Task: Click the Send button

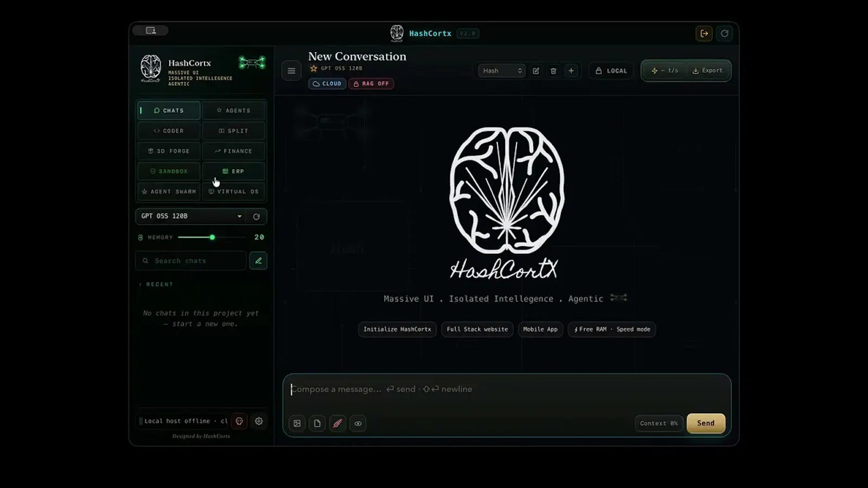Action: pos(706,423)
